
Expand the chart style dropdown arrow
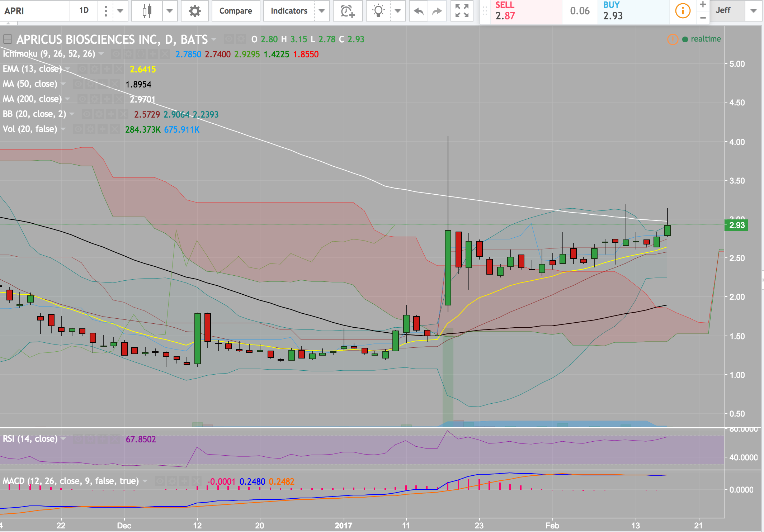pyautogui.click(x=170, y=11)
